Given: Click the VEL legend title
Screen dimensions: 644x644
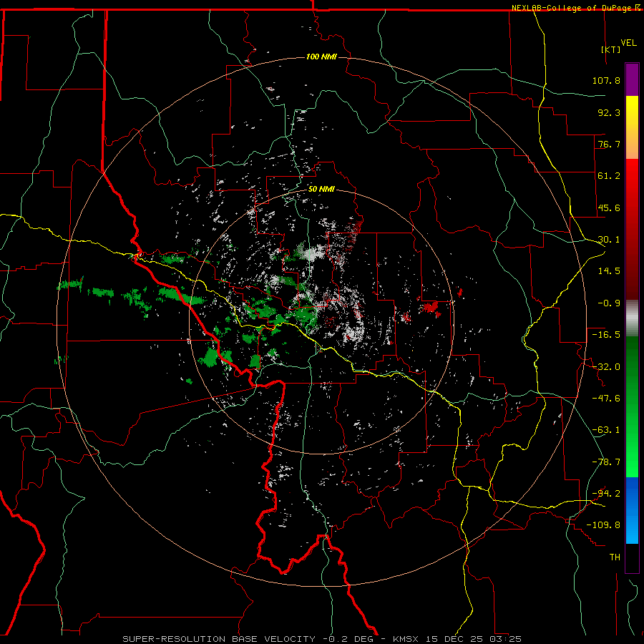Looking at the screenshot, I should pyautogui.click(x=628, y=43).
